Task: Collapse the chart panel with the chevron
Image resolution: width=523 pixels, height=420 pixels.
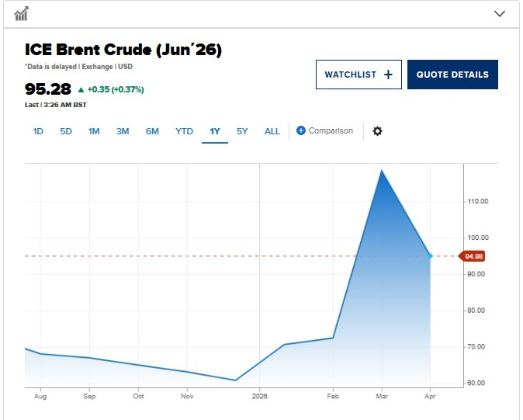Action: pos(500,13)
